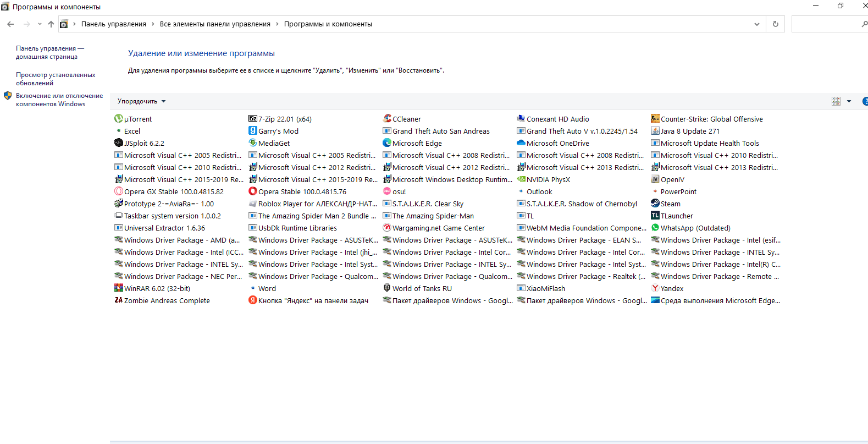This screenshot has height=444, width=868.
Task: Click the Microsoft OneDrive cloud icon
Action: click(x=521, y=142)
